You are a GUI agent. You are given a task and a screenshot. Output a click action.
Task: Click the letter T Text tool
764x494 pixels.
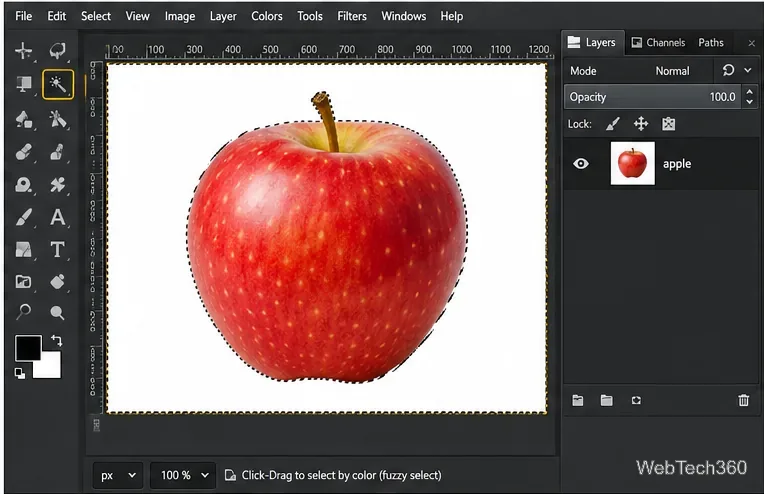click(x=57, y=249)
